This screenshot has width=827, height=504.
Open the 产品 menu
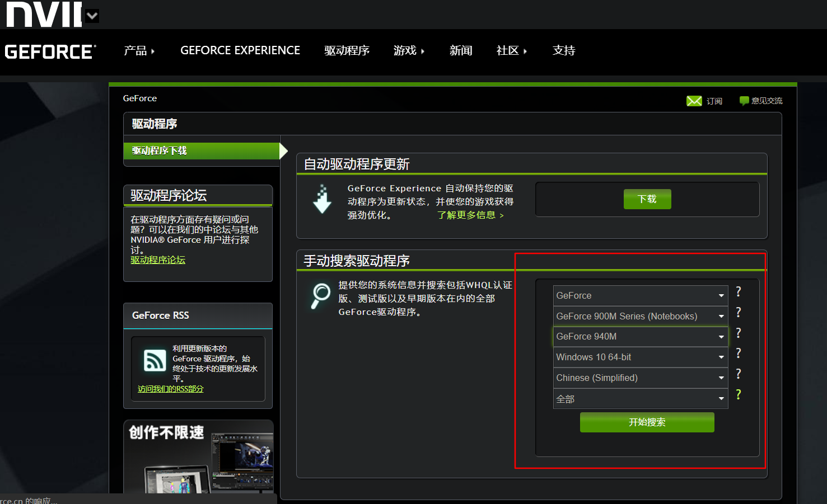[x=139, y=51]
